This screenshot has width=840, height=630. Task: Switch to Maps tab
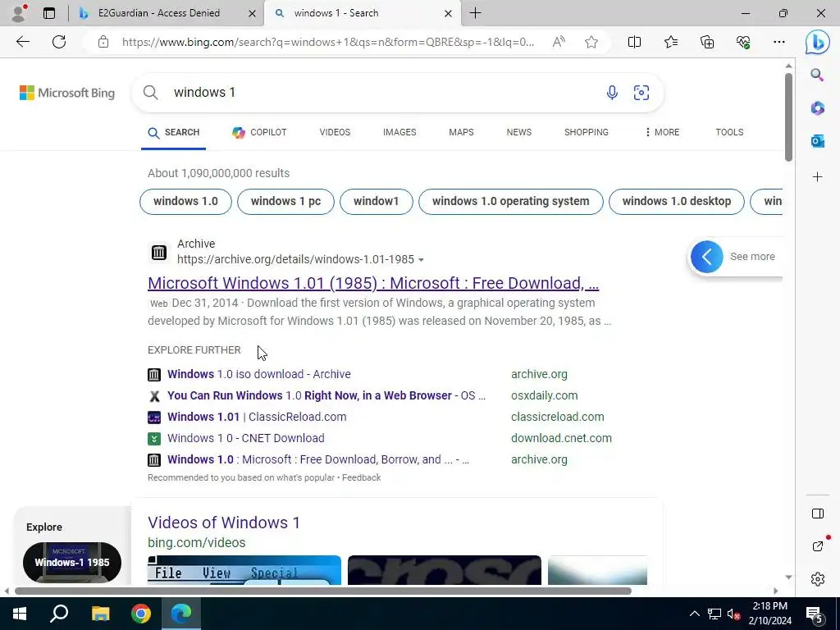(x=461, y=132)
